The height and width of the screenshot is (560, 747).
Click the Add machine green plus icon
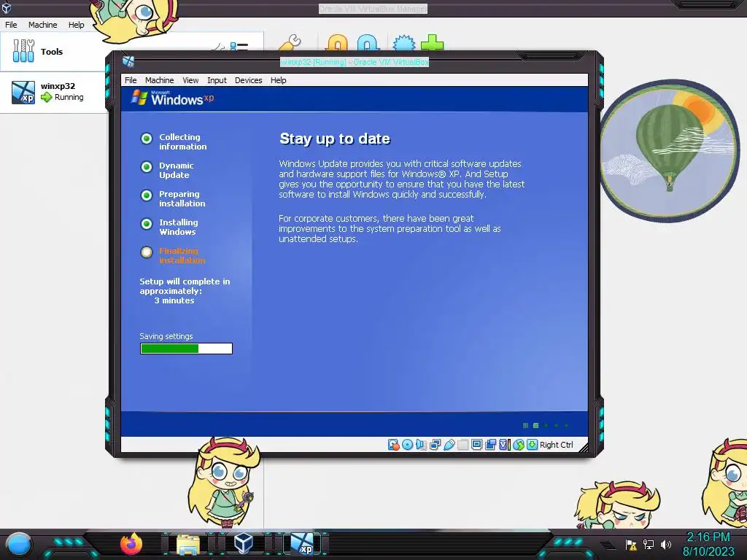pos(432,42)
